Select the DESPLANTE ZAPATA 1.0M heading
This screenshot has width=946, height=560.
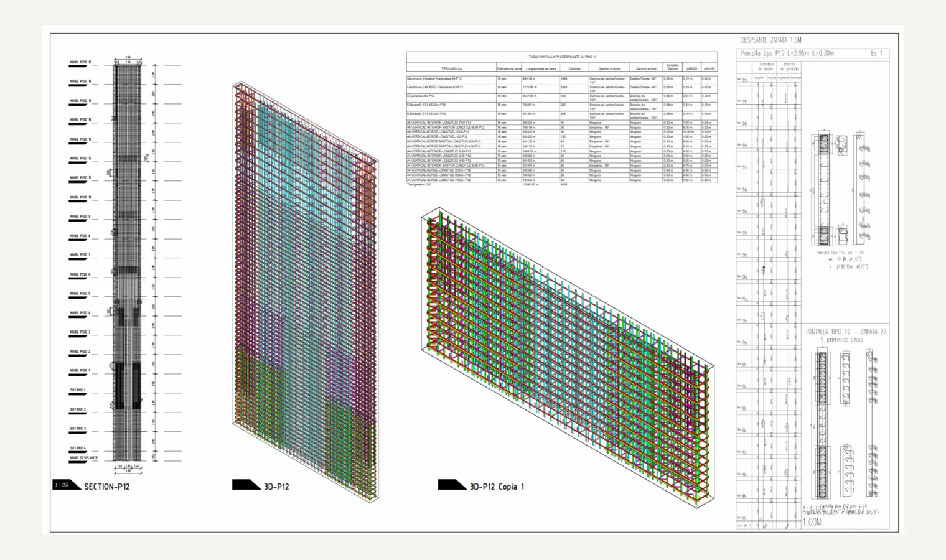tap(771, 40)
